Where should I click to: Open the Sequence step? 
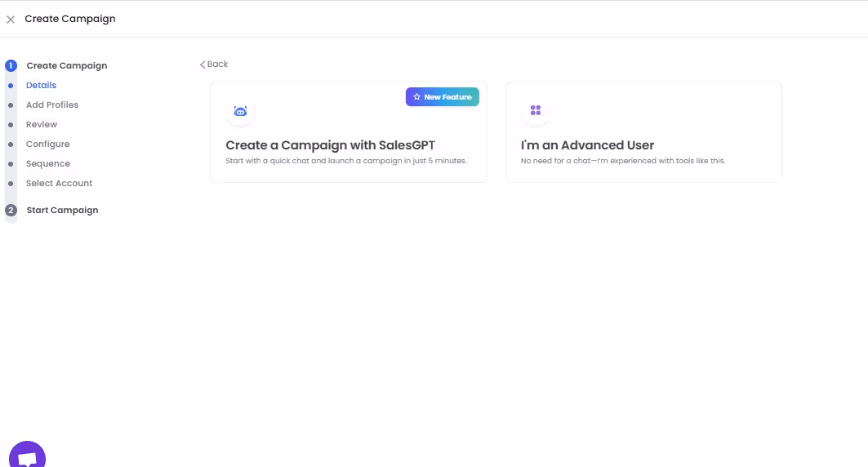pos(48,164)
